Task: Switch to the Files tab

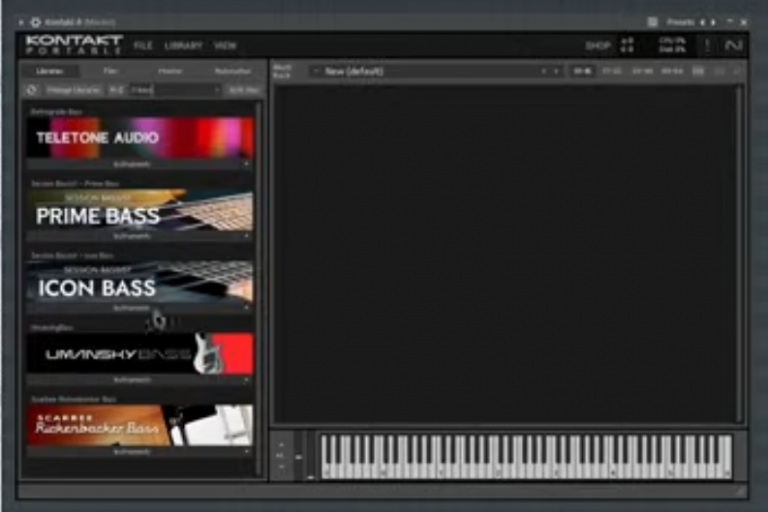Action: click(x=111, y=71)
